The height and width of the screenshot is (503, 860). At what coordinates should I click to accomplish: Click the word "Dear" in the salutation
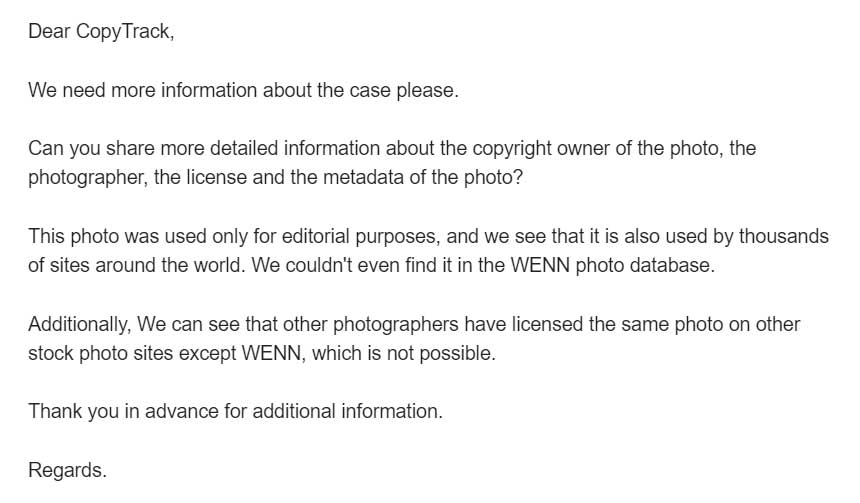tap(49, 31)
